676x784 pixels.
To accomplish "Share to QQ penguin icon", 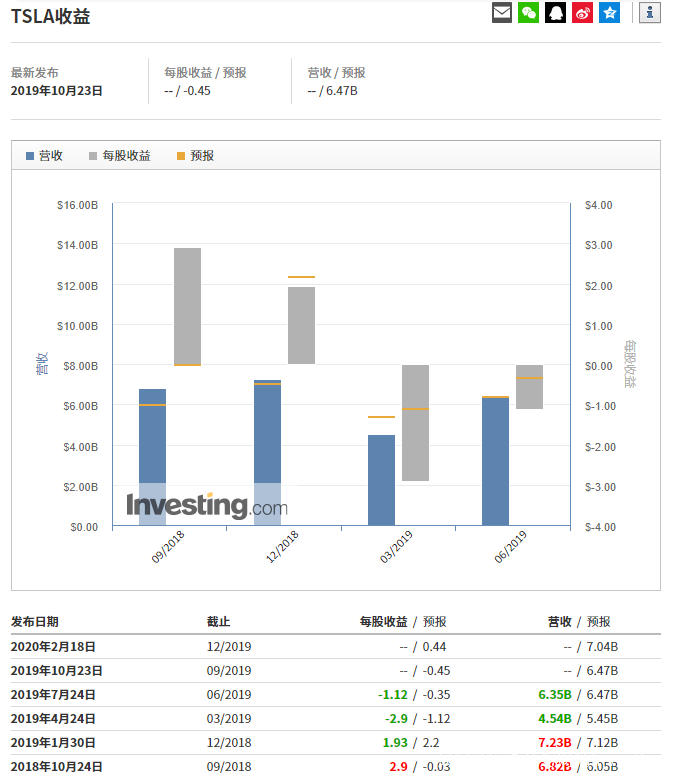I will 555,13.
